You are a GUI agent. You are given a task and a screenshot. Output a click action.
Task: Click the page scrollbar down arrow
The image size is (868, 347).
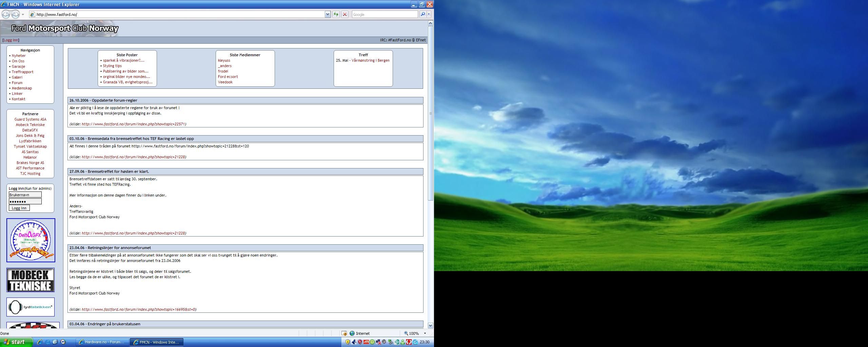431,325
